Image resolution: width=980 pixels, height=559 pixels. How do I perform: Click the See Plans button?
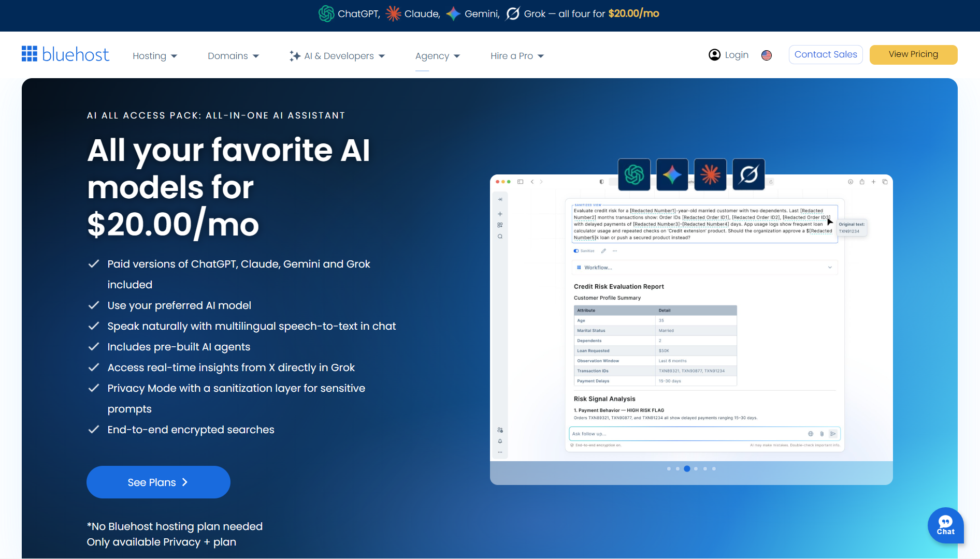click(x=158, y=482)
